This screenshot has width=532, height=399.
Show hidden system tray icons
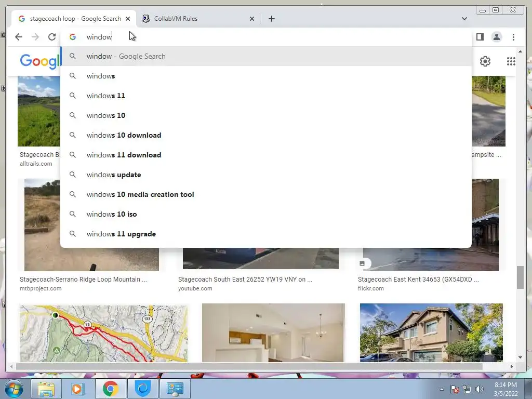442,390
